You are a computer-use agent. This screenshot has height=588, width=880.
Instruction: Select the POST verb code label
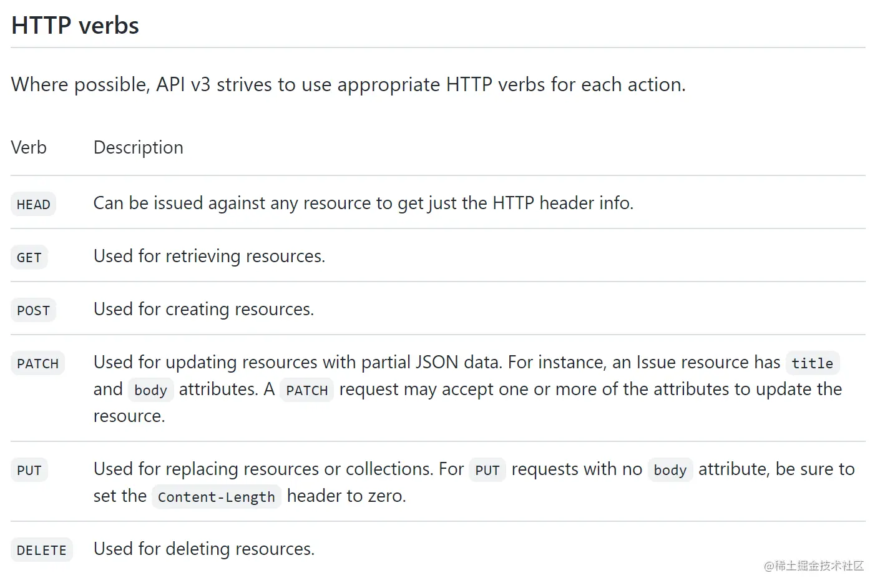pyautogui.click(x=33, y=310)
